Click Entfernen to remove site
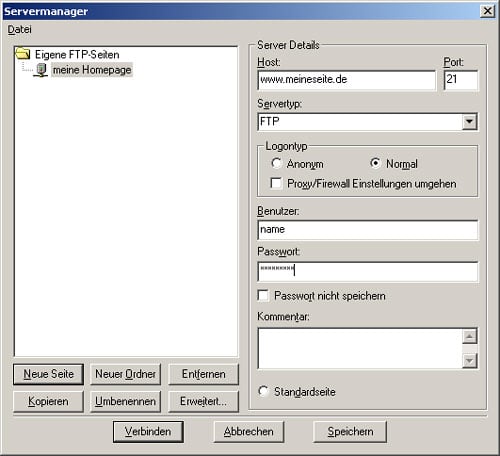The image size is (500, 456). [x=204, y=374]
